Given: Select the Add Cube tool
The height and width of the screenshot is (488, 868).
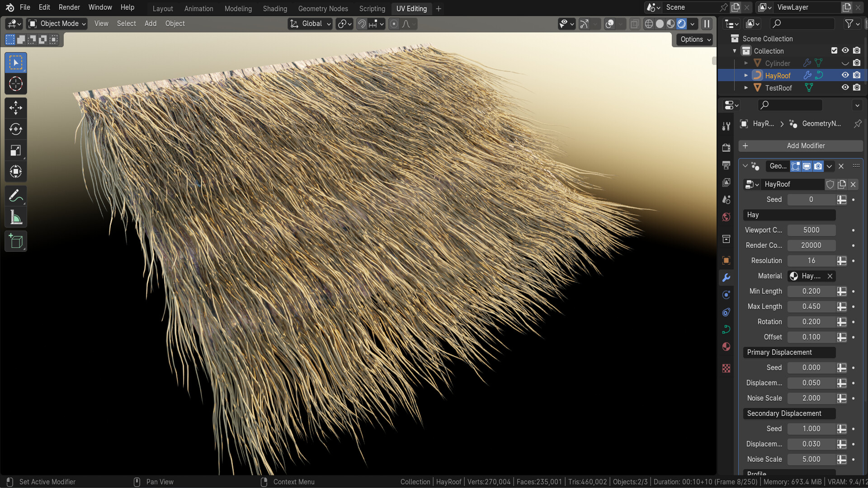Looking at the screenshot, I should [16, 241].
